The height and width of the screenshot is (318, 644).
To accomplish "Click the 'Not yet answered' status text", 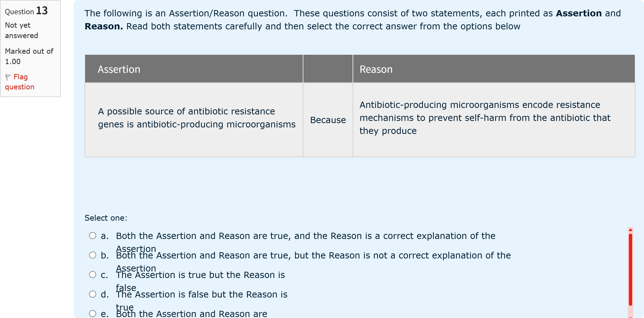I will tap(21, 30).
